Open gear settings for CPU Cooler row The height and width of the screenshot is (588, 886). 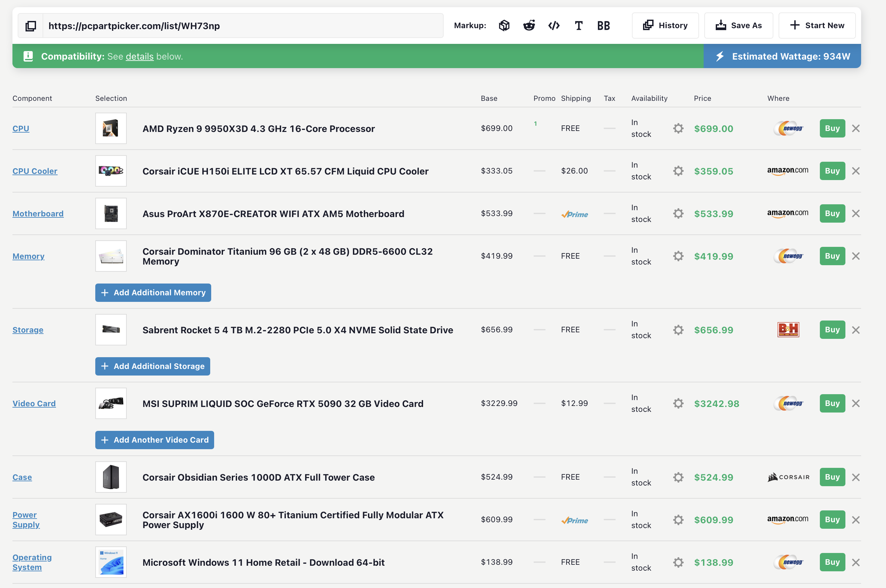[678, 171]
